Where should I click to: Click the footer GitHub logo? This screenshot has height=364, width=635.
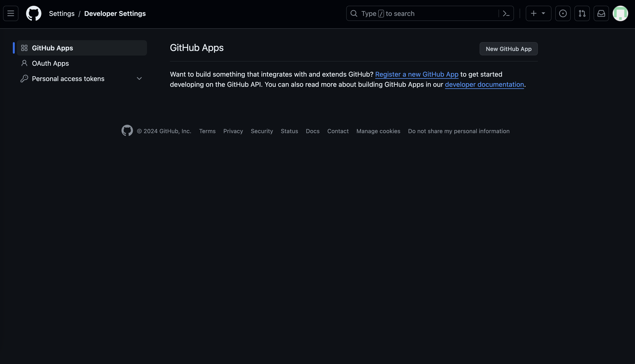point(127,130)
